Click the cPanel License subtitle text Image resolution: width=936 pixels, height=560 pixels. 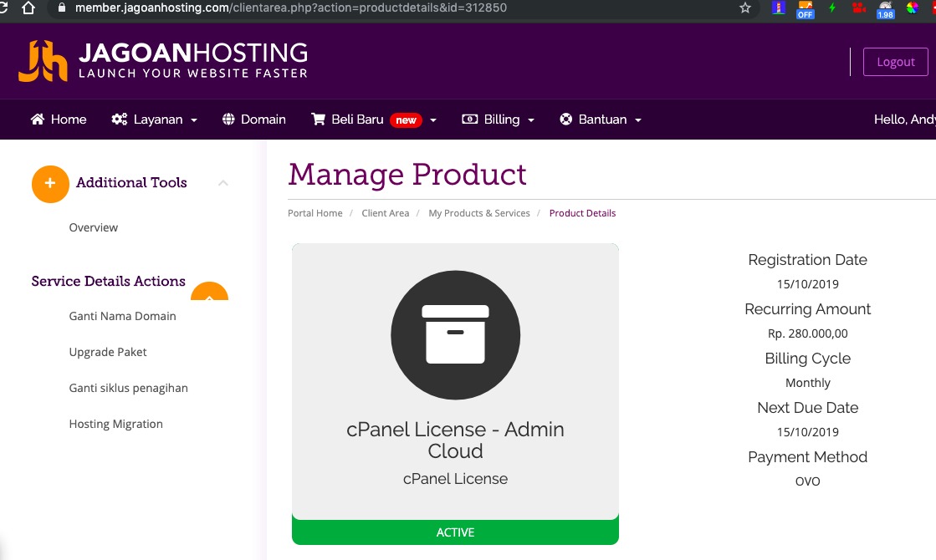click(456, 478)
